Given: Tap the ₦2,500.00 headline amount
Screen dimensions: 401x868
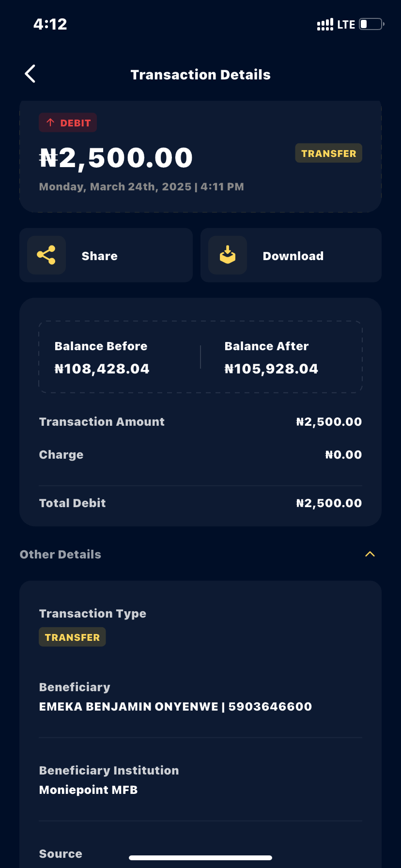Looking at the screenshot, I should coord(116,158).
